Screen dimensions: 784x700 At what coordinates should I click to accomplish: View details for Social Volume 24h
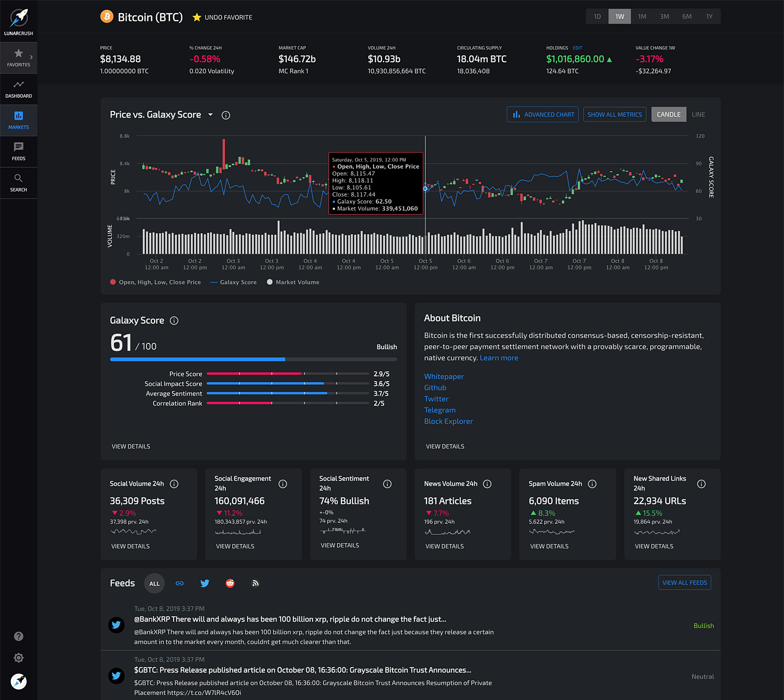pyautogui.click(x=130, y=546)
